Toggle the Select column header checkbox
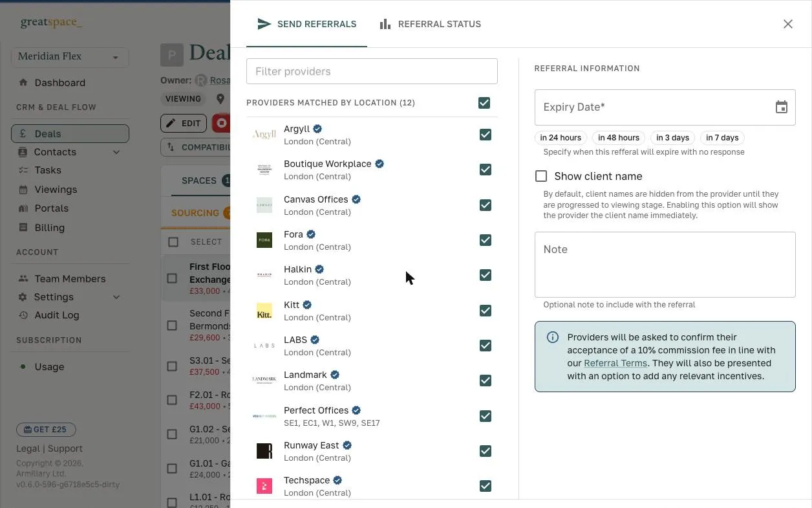 pyautogui.click(x=173, y=242)
